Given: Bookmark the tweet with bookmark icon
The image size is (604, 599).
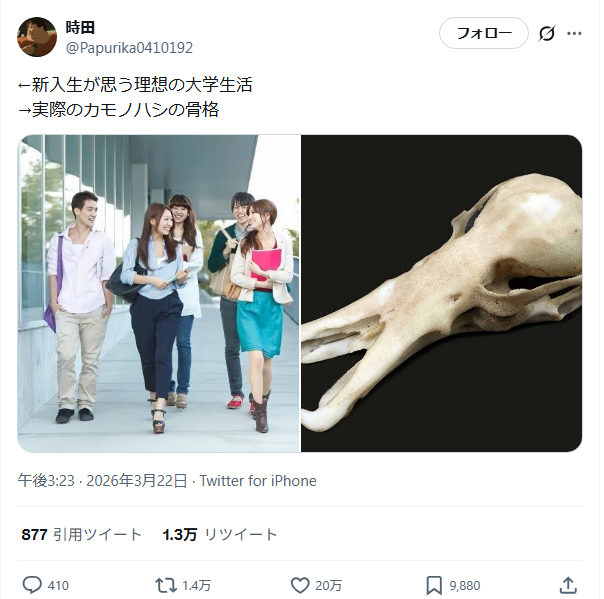Looking at the screenshot, I should [434, 585].
